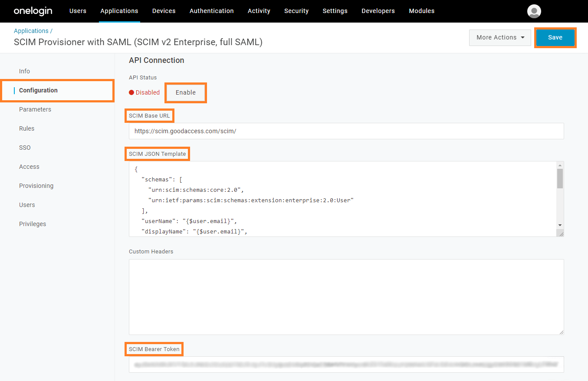Click the OneLogin logo
The image size is (588, 381).
click(x=33, y=11)
